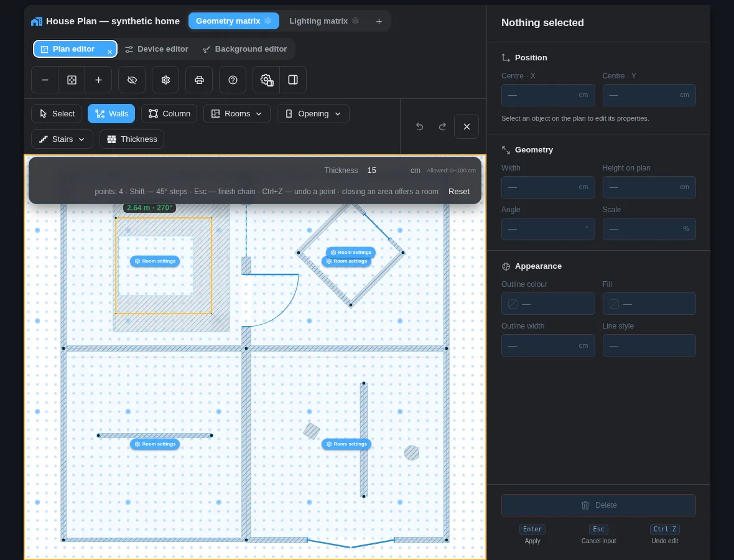This screenshot has height=560, width=734.
Task: Zoom in with the plus button beside fit-view
Action: (98, 80)
